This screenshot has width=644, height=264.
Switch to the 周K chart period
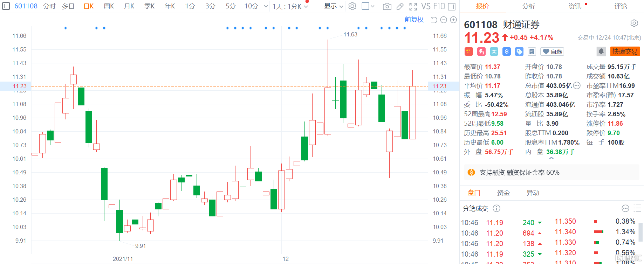point(109,6)
